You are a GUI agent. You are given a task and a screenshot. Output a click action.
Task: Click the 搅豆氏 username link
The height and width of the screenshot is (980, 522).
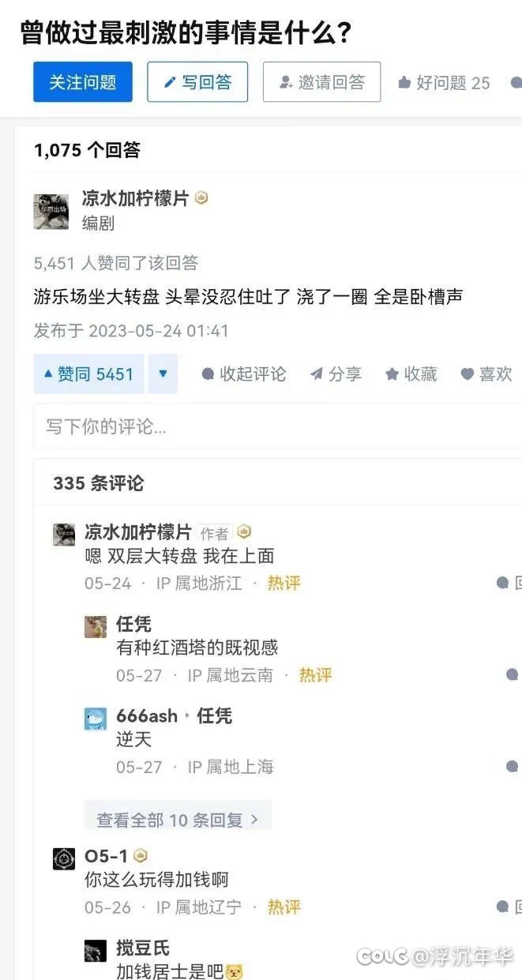tap(143, 948)
